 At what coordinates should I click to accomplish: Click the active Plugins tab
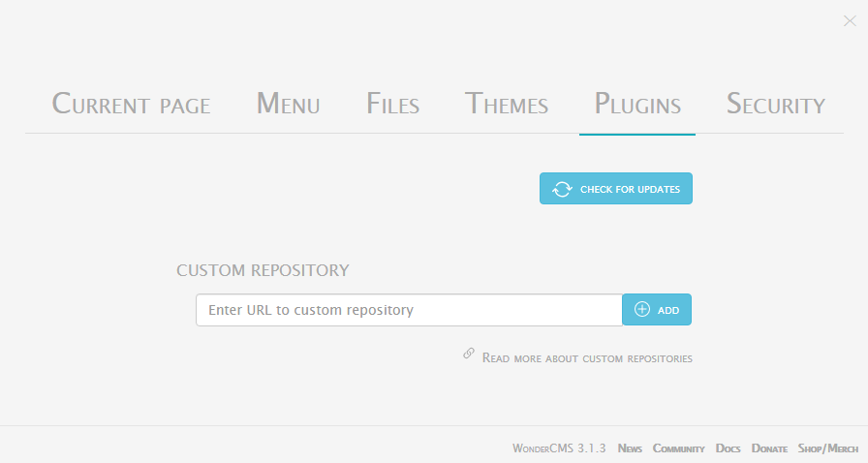(637, 105)
